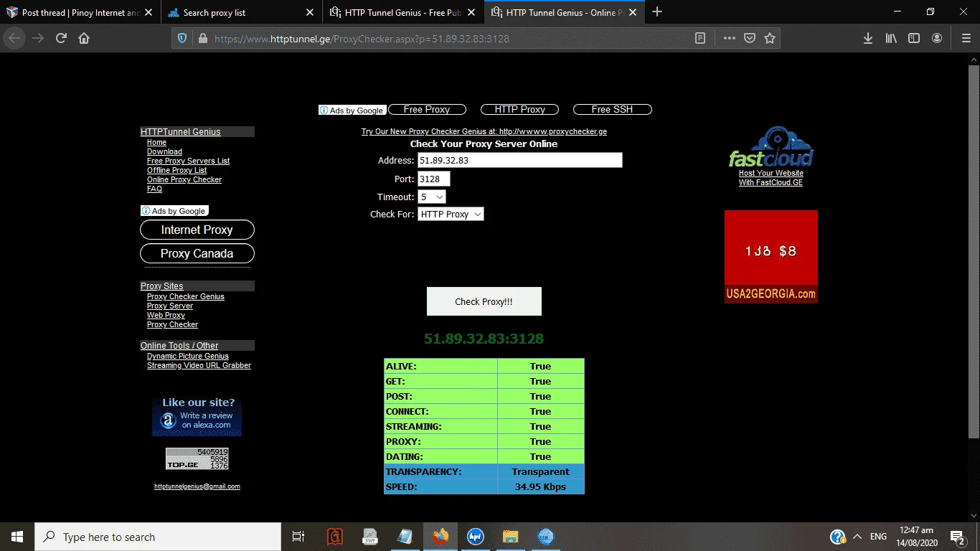Image resolution: width=980 pixels, height=551 pixels.
Task: Click the httptunnelgenius@gmail.com email link
Action: 197,486
